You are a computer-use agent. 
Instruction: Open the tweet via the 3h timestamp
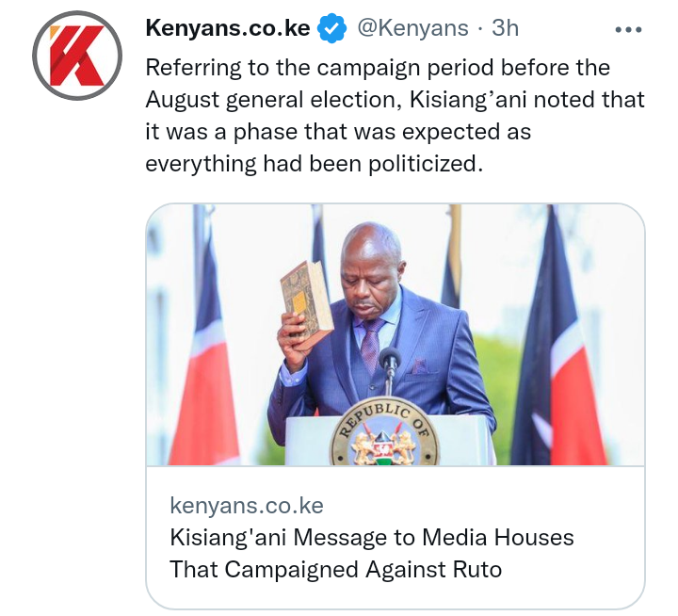coord(505,28)
